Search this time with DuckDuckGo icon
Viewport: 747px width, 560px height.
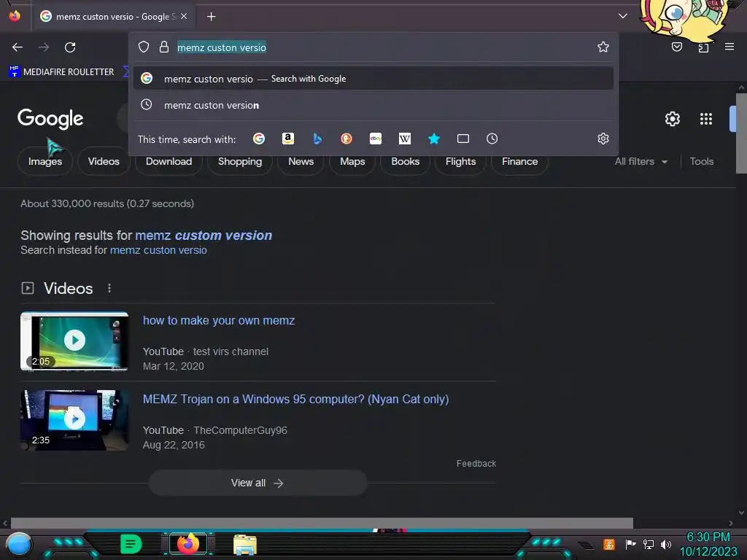(347, 139)
